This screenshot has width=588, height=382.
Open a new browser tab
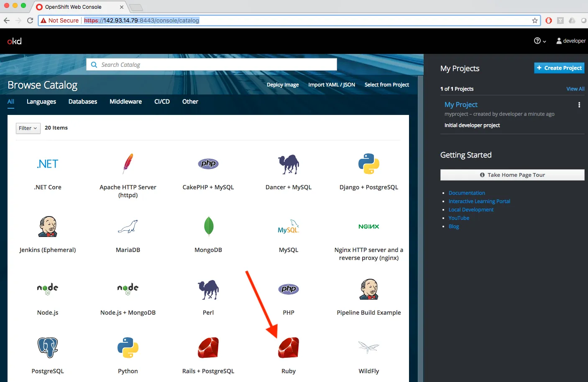click(x=136, y=8)
